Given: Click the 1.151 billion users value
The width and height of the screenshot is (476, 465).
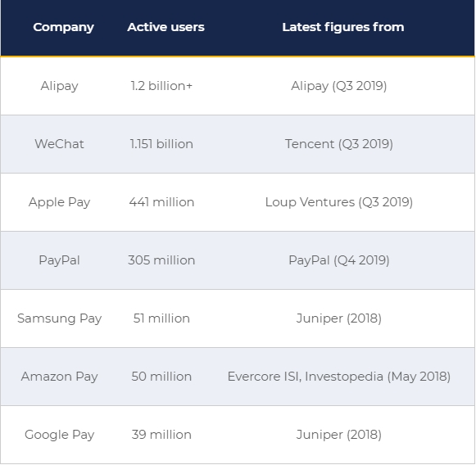Looking at the screenshot, I should click(x=161, y=144).
